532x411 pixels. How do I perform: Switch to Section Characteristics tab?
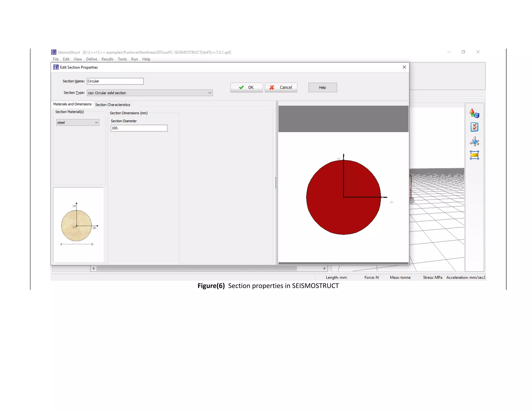pyautogui.click(x=112, y=105)
